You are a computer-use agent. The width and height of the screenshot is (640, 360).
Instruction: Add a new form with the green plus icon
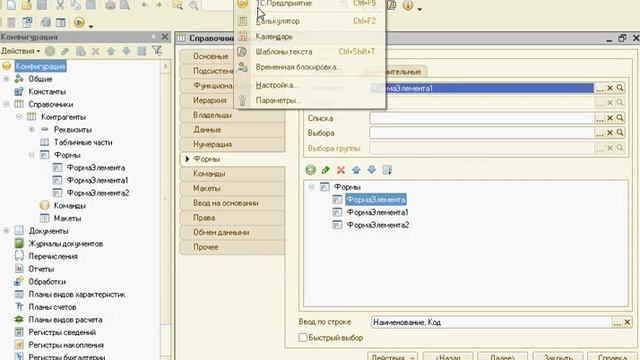point(310,170)
